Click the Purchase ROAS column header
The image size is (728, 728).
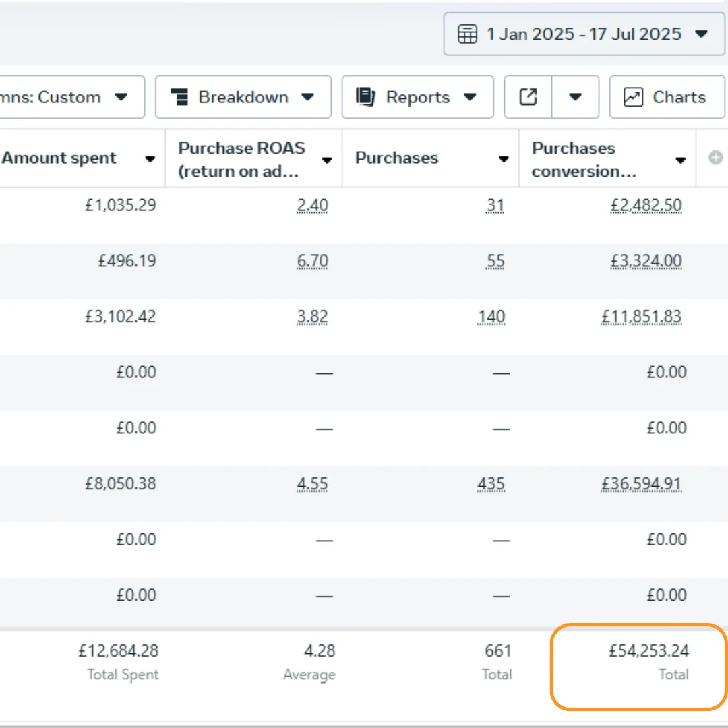click(242, 159)
